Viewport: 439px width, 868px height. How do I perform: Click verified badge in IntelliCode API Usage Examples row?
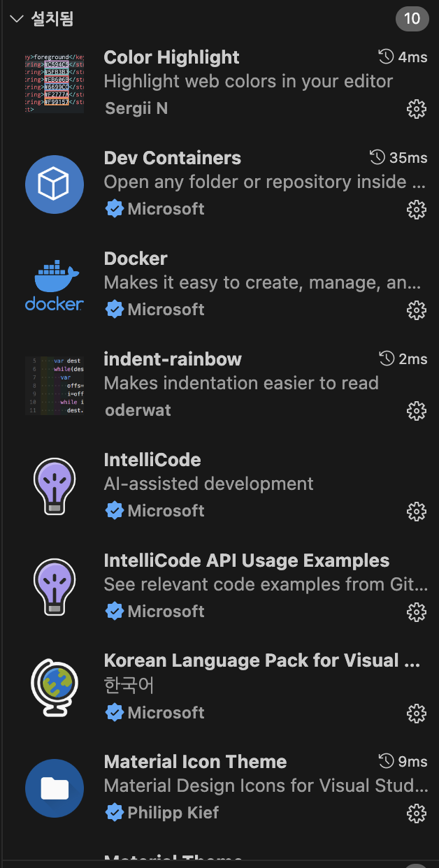click(x=115, y=612)
